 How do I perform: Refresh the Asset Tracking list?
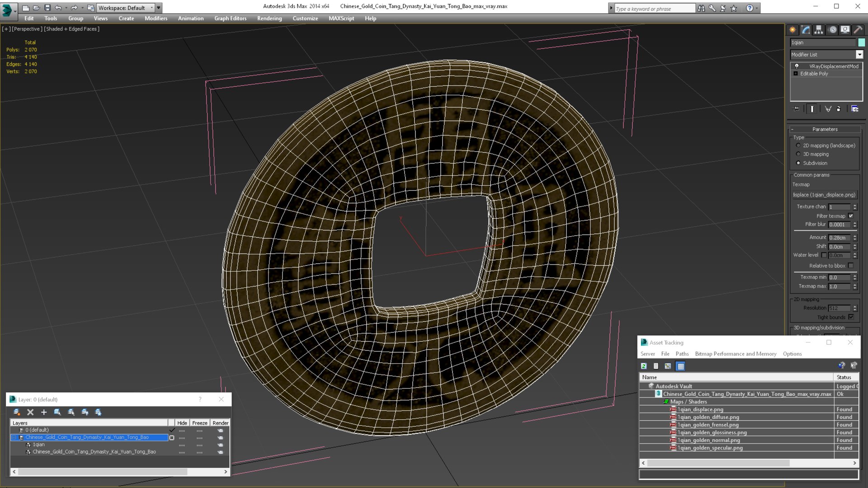pyautogui.click(x=644, y=366)
